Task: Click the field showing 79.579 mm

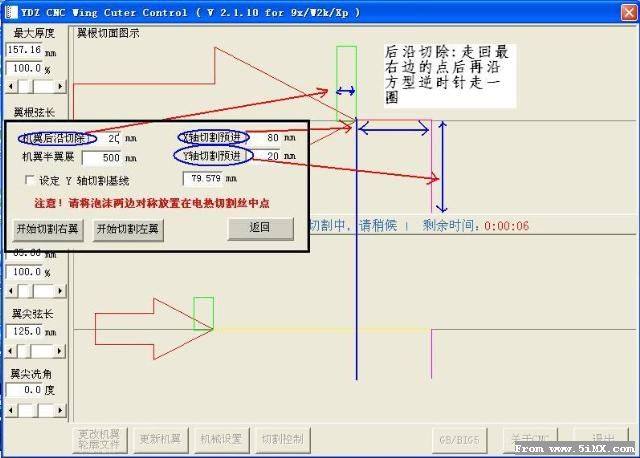Action: pos(203,178)
